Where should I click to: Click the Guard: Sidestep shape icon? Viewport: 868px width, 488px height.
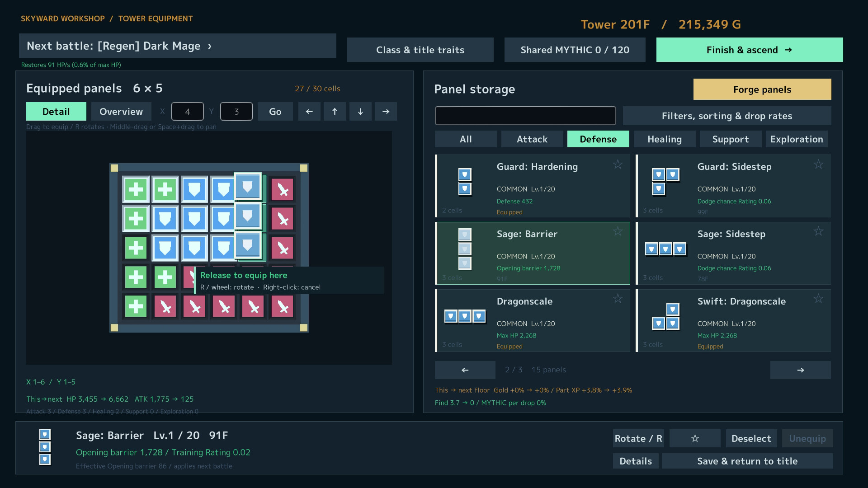point(665,182)
